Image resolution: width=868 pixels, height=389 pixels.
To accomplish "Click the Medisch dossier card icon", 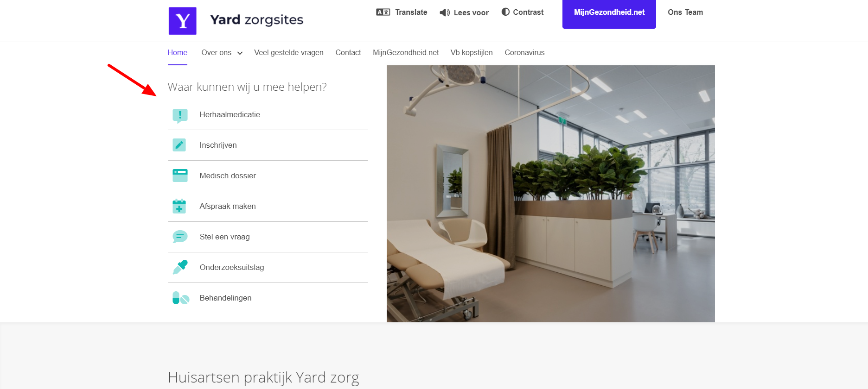I will [x=180, y=176].
